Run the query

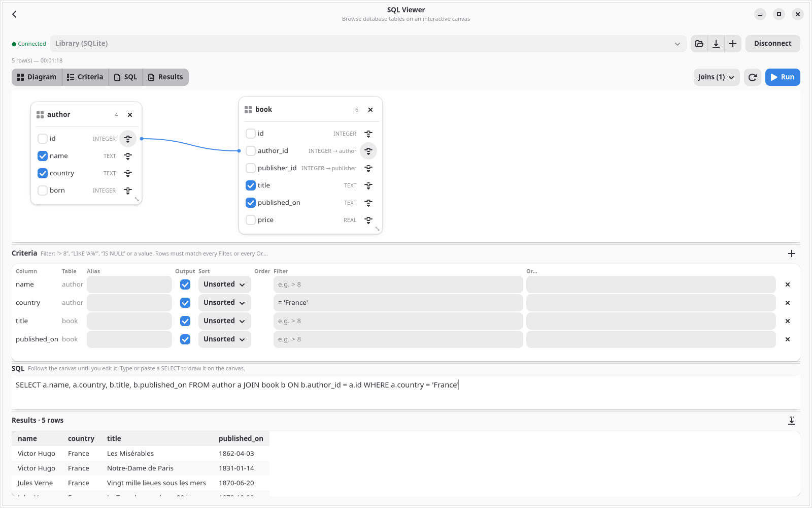pyautogui.click(x=783, y=77)
